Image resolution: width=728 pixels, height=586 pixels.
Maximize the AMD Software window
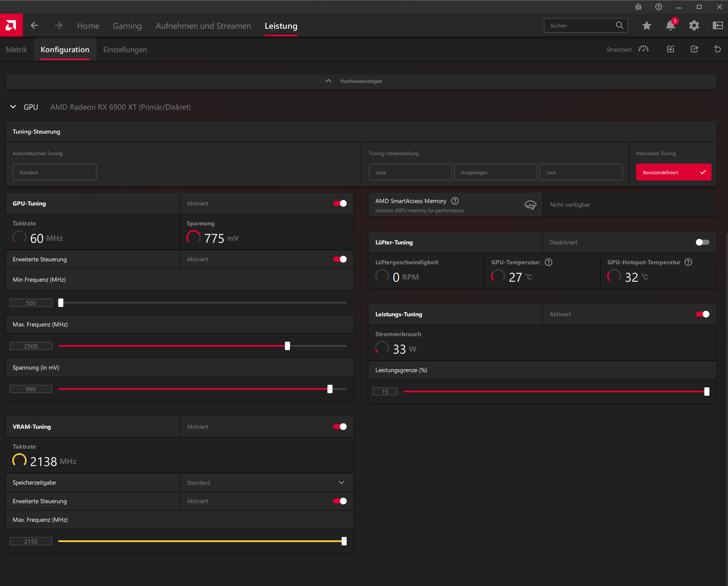pos(699,7)
